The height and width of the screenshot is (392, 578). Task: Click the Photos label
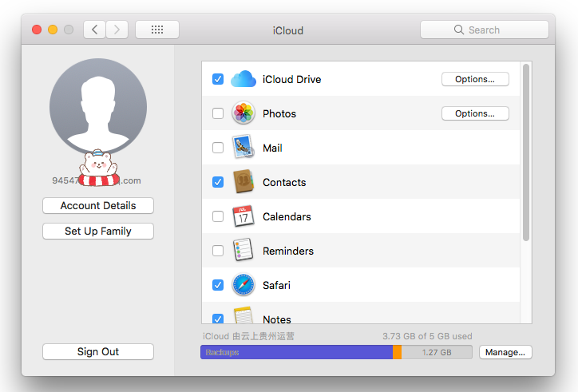pos(279,113)
